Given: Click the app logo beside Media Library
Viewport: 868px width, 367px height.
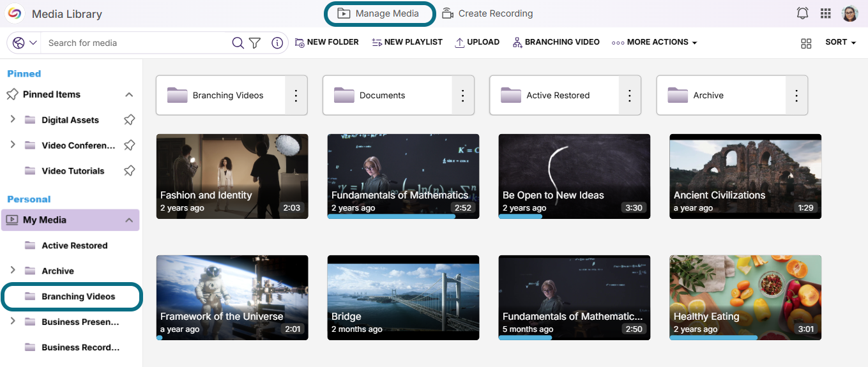Looking at the screenshot, I should coord(14,13).
